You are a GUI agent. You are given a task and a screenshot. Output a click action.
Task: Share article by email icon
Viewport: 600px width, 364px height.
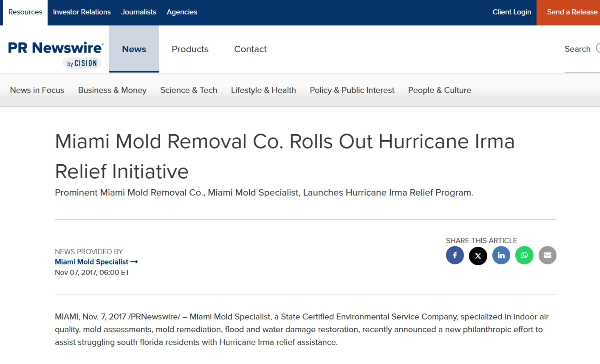click(x=547, y=255)
